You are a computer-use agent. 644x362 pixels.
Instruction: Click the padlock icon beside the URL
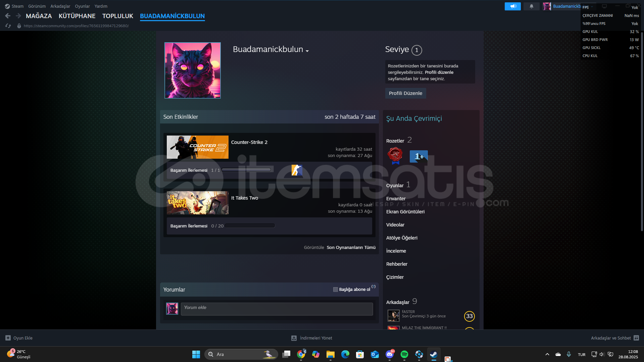[19, 26]
